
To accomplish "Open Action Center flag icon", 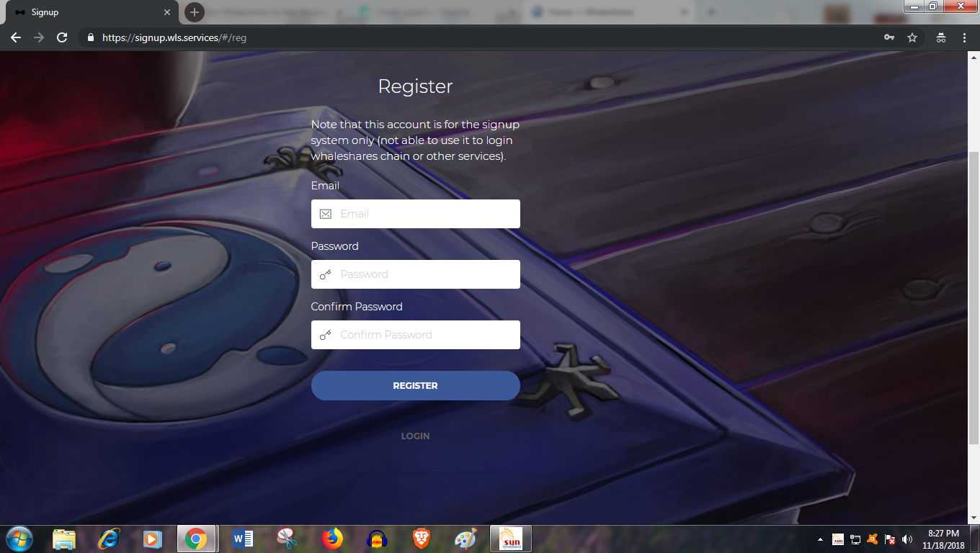I will click(x=890, y=539).
